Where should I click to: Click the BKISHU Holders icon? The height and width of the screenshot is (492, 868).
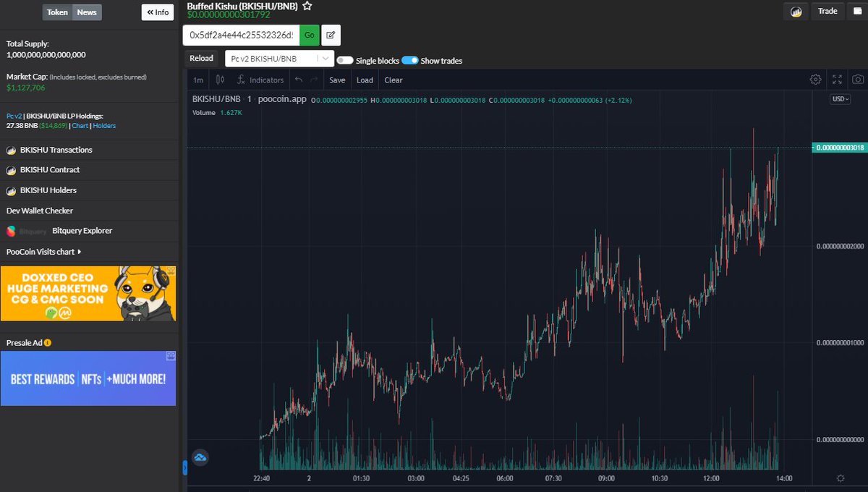12,190
